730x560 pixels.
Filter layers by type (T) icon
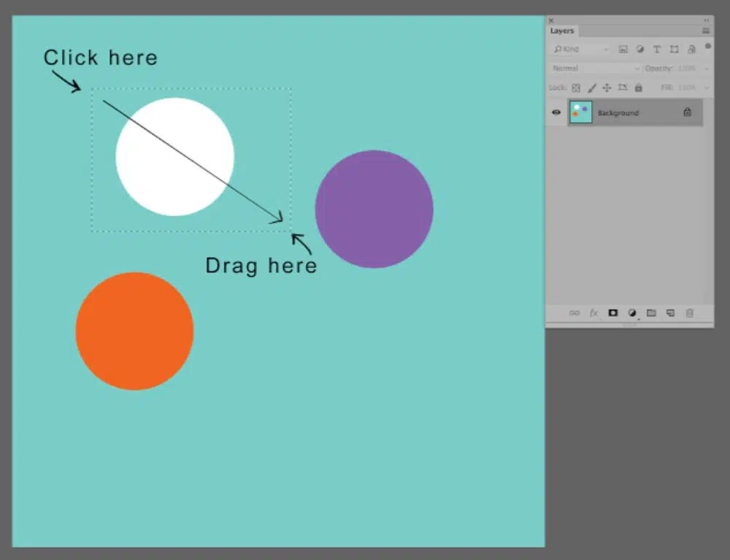(x=657, y=49)
